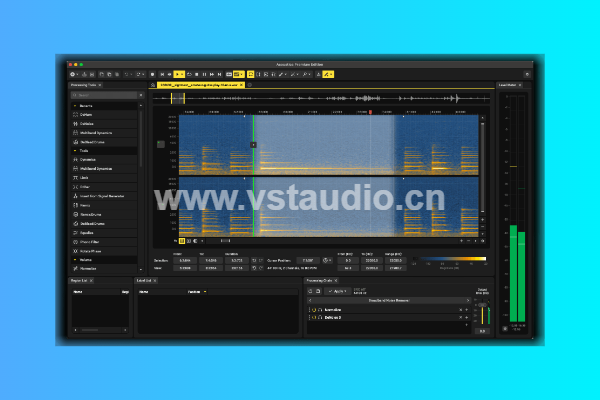
Task: Select the yellow time selection tool
Action: (x=251, y=74)
